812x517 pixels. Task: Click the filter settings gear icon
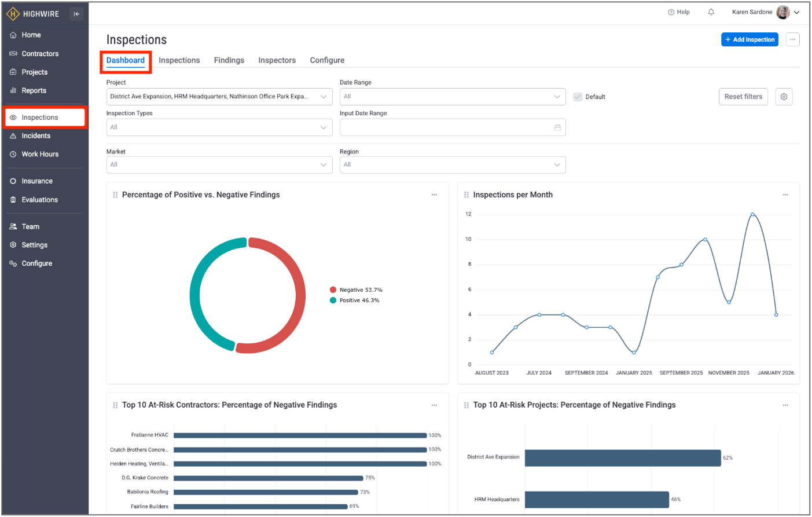784,97
